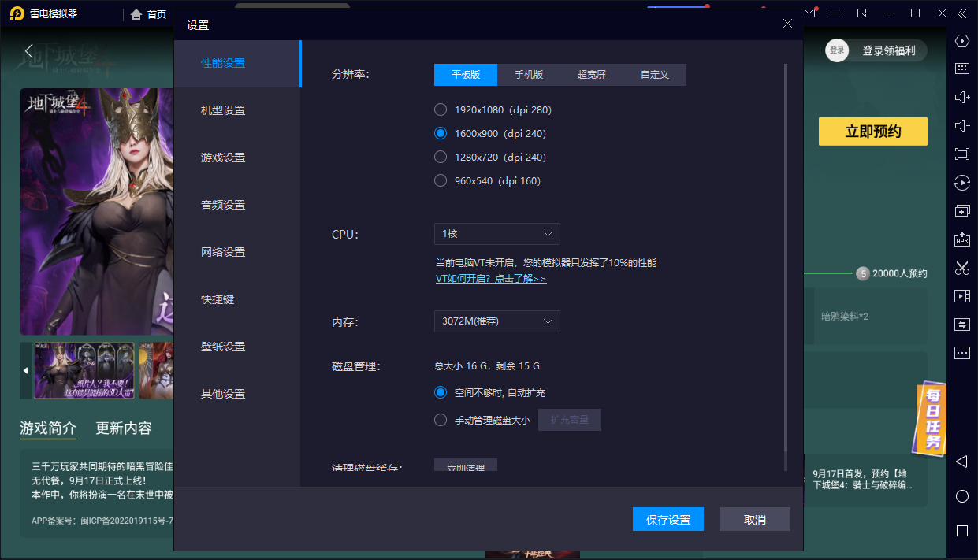Open the mail notifications icon
978x560 pixels.
pyautogui.click(x=810, y=13)
